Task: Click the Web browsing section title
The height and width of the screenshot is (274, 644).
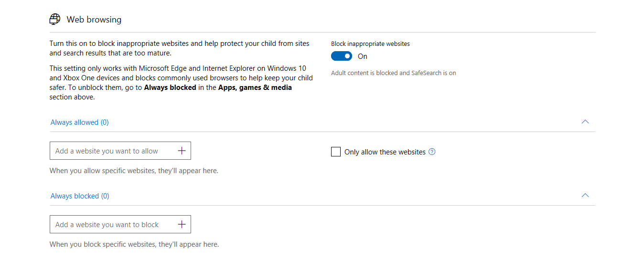Action: [x=94, y=20]
